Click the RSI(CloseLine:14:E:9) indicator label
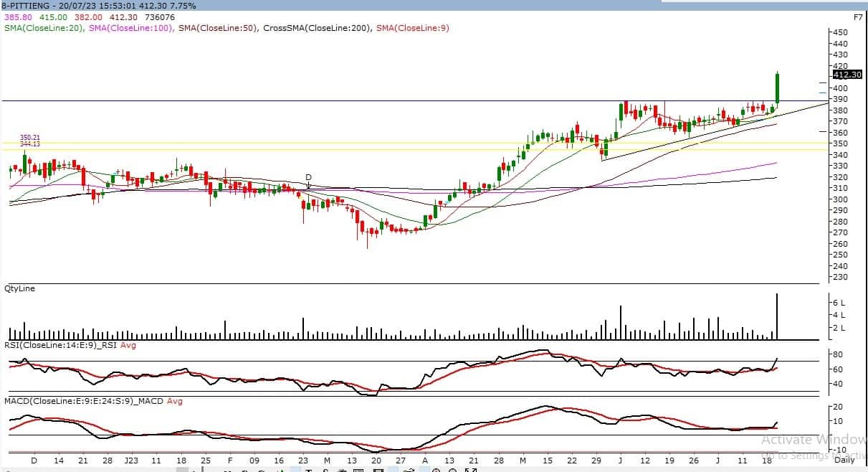This screenshot has height=472, width=868. pos(60,345)
